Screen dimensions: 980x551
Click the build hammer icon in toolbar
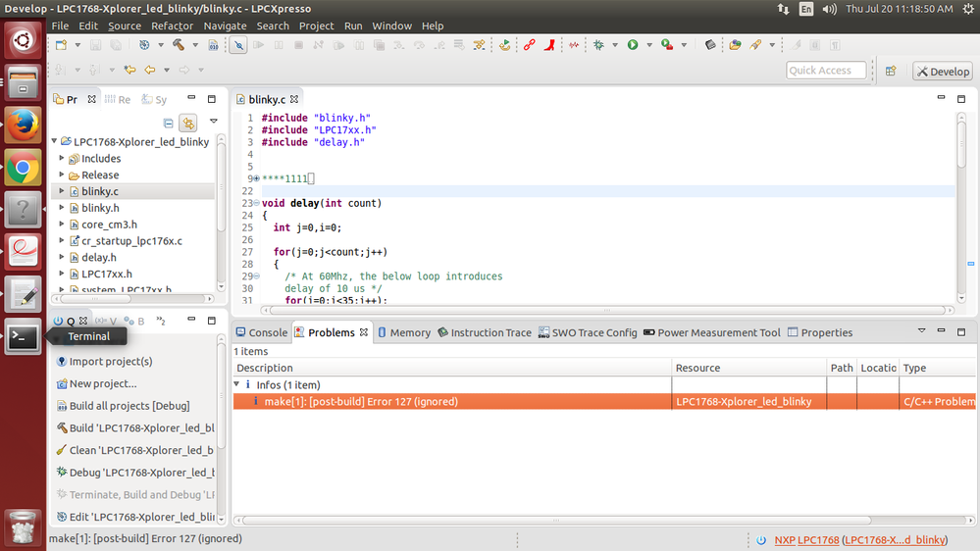(179, 45)
